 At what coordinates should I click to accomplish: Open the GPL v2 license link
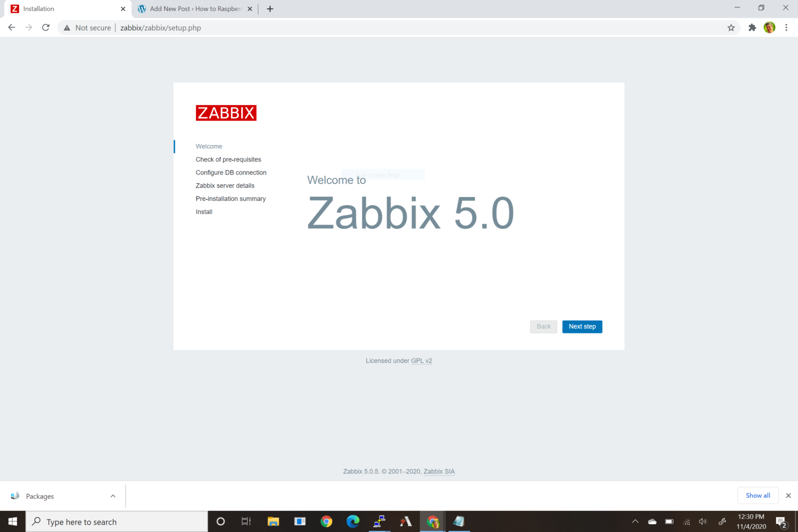click(x=421, y=361)
